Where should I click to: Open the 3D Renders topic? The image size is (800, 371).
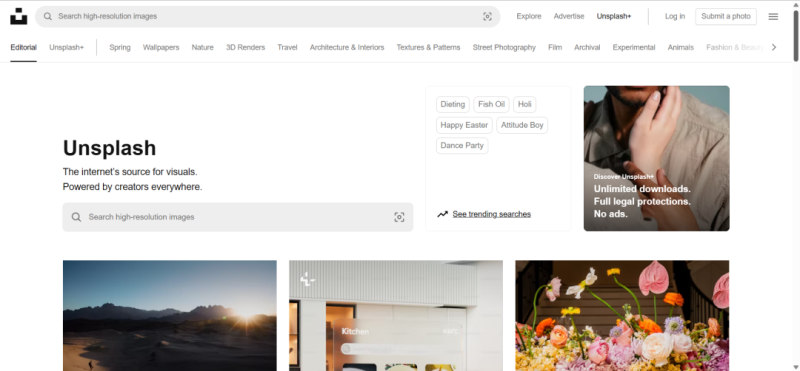(245, 47)
